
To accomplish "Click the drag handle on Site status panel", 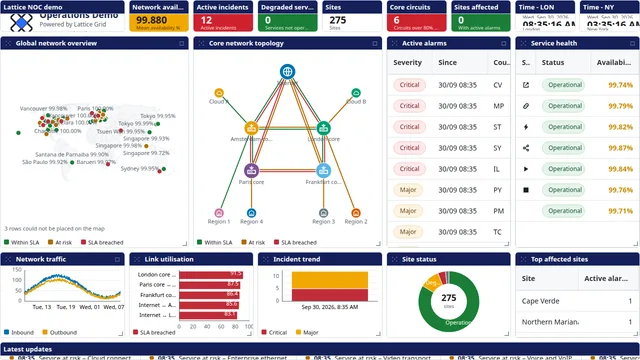I will 394,259.
